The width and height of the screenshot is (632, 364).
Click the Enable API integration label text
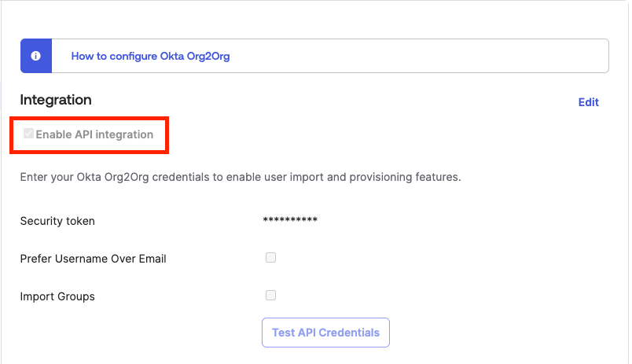[94, 134]
